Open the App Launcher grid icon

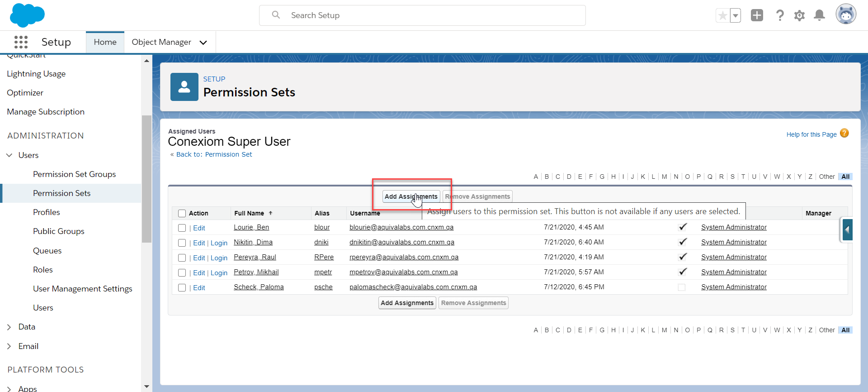click(21, 42)
